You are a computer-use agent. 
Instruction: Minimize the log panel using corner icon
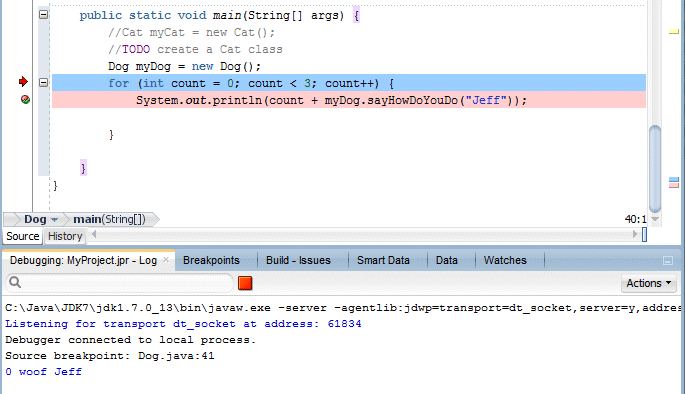(668, 261)
